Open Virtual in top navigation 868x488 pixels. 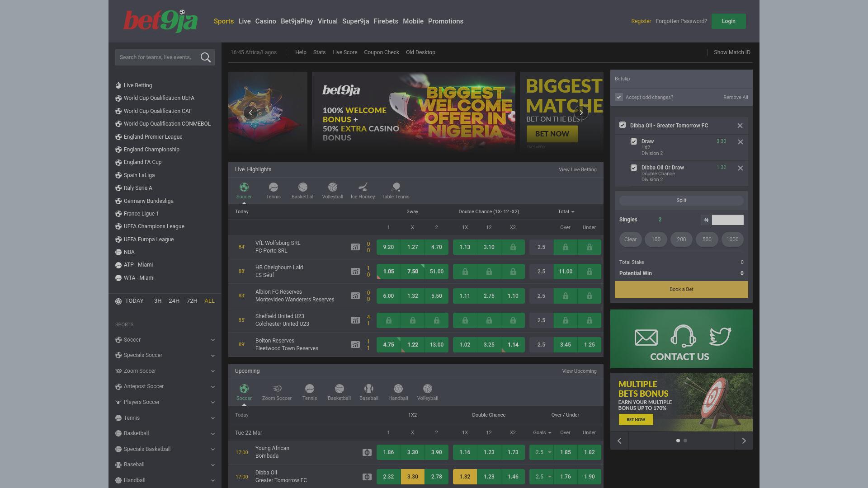328,21
